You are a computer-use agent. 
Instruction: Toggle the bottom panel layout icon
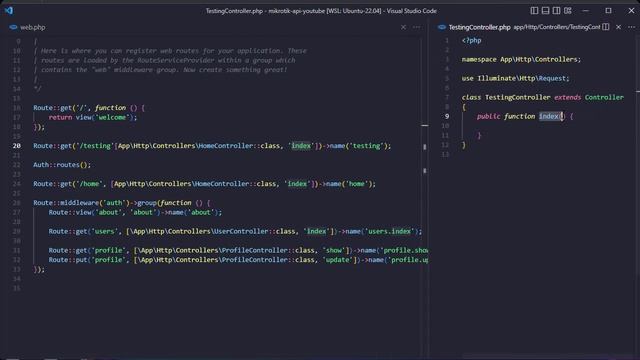pos(545,11)
